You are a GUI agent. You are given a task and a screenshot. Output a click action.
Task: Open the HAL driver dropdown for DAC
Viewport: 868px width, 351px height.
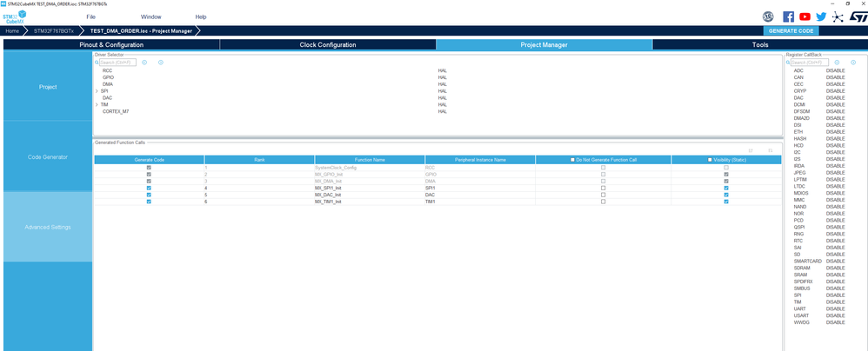[x=443, y=98]
